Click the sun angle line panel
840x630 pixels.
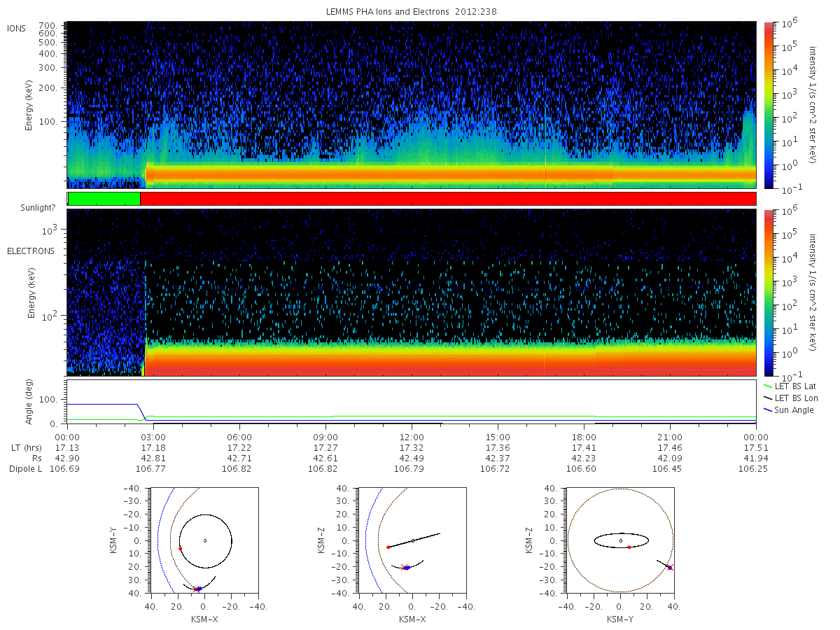(412, 402)
